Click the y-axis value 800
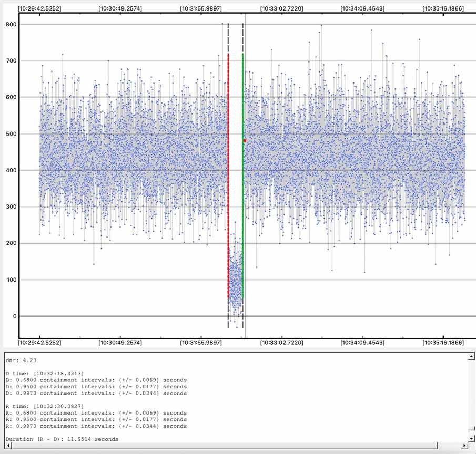476x454 pixels. tap(11, 24)
